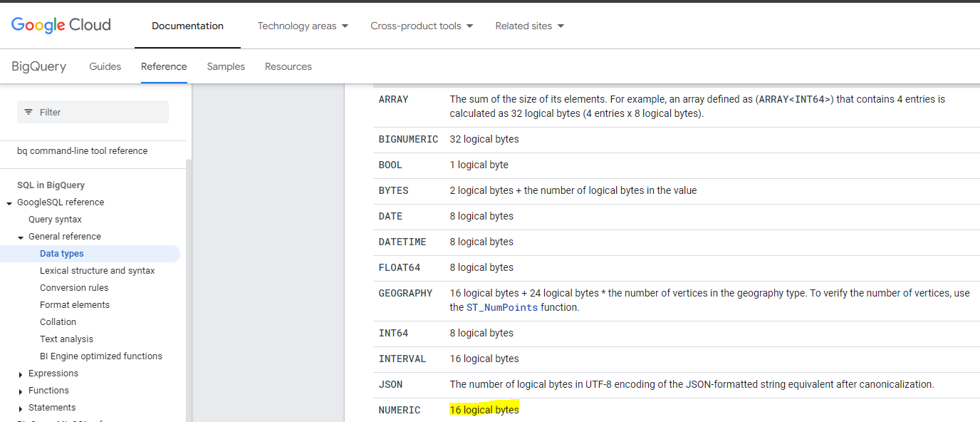
Task: Click the BIGNUMERIC type name
Action: 408,139
